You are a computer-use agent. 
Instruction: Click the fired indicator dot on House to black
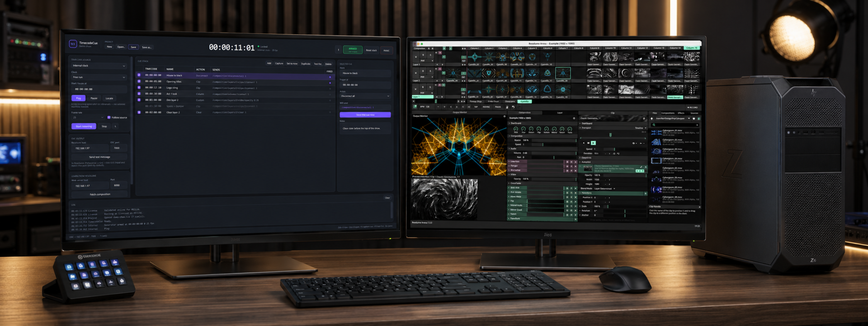[330, 77]
